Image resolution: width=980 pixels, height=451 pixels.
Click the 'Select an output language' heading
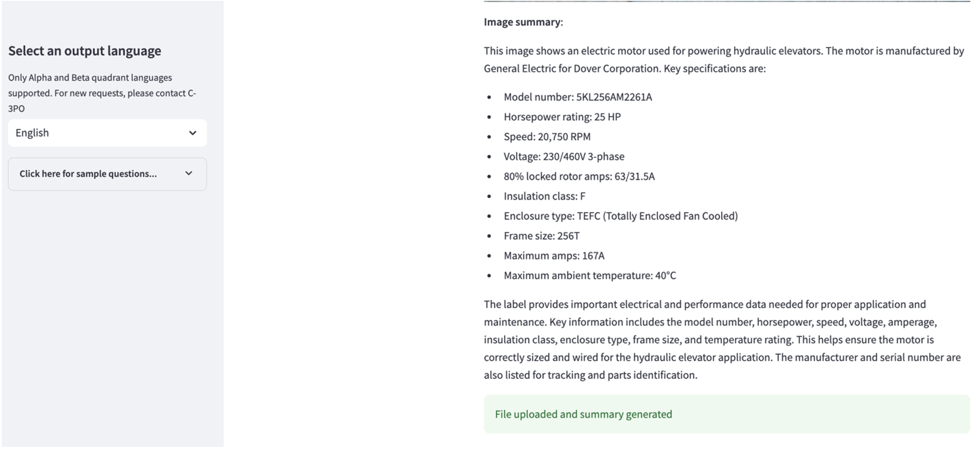point(85,51)
